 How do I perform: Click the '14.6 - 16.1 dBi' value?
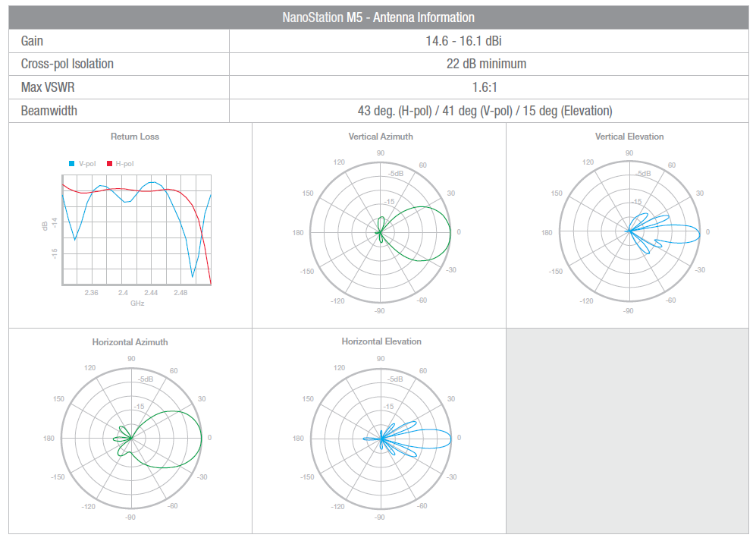(463, 41)
